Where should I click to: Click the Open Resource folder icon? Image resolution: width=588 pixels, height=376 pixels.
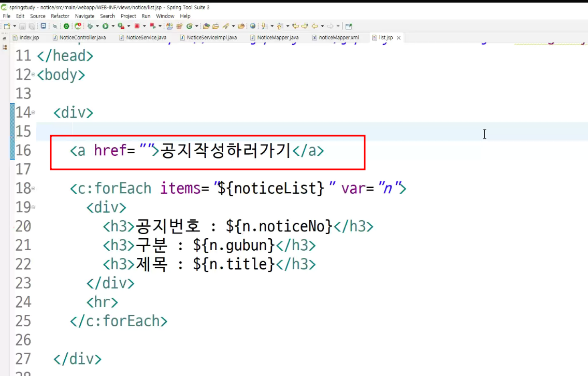[x=216, y=26]
